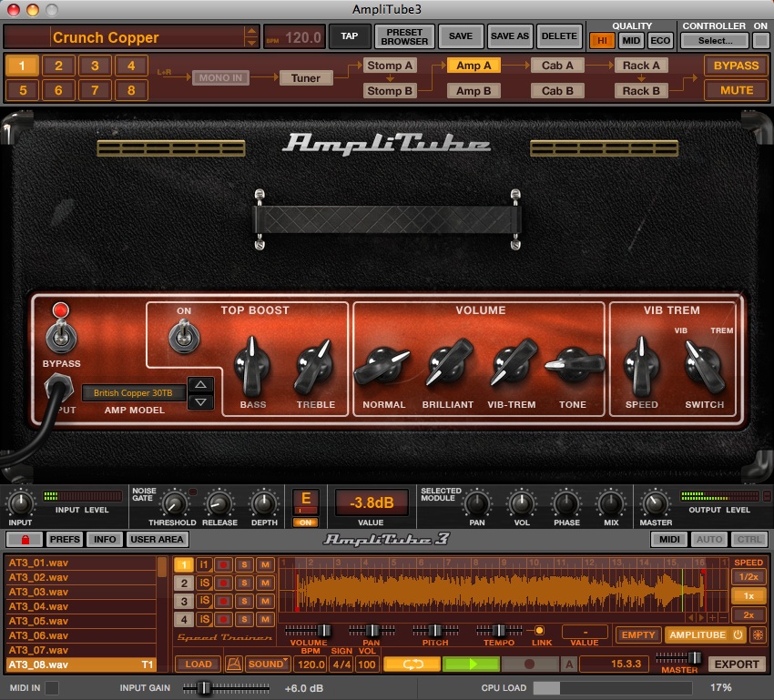Click the A button beside record
774x700 pixels.
click(x=569, y=664)
